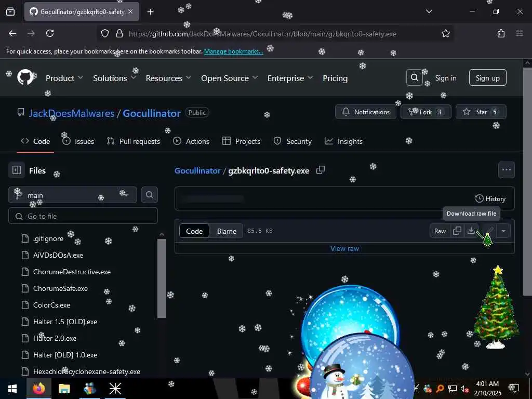This screenshot has height=399, width=532.
Task: Expand the Resources dropdown
Action: (x=168, y=78)
